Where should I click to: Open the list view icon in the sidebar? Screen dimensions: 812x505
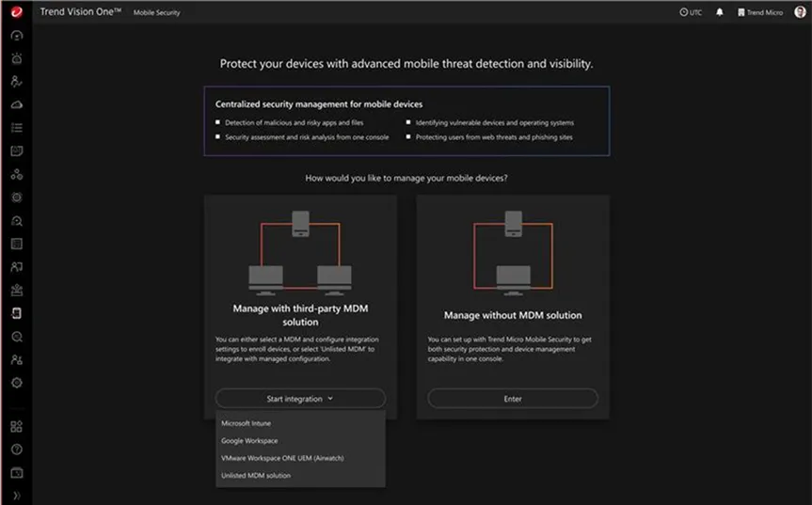point(16,128)
